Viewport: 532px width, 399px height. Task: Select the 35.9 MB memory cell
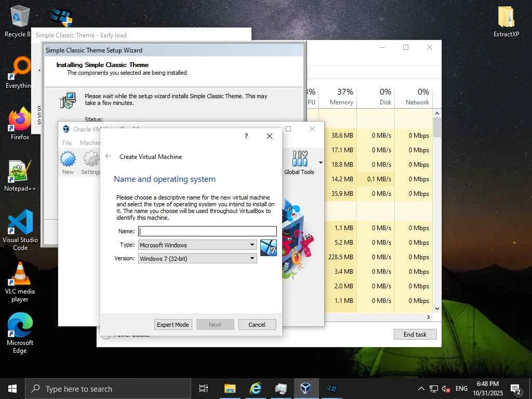pyautogui.click(x=341, y=194)
